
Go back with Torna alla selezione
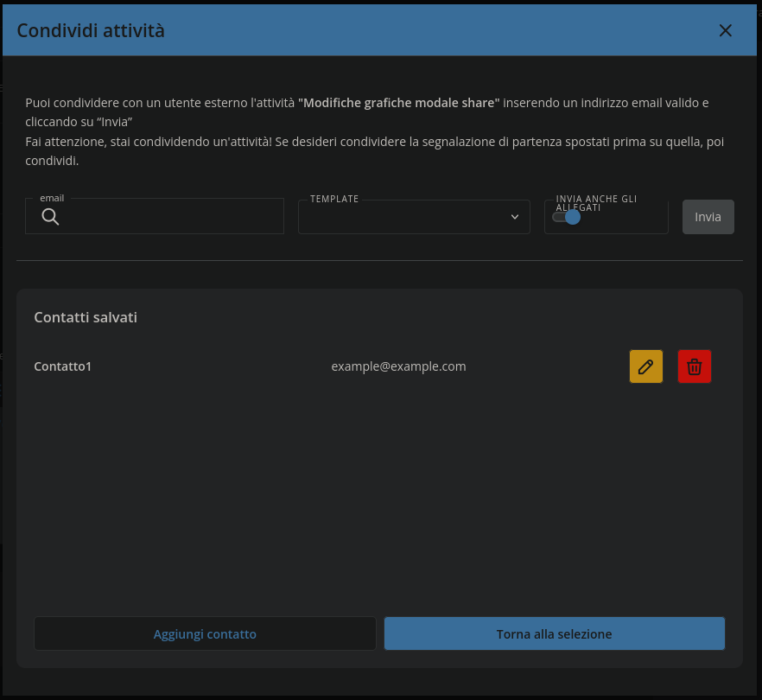click(x=554, y=633)
